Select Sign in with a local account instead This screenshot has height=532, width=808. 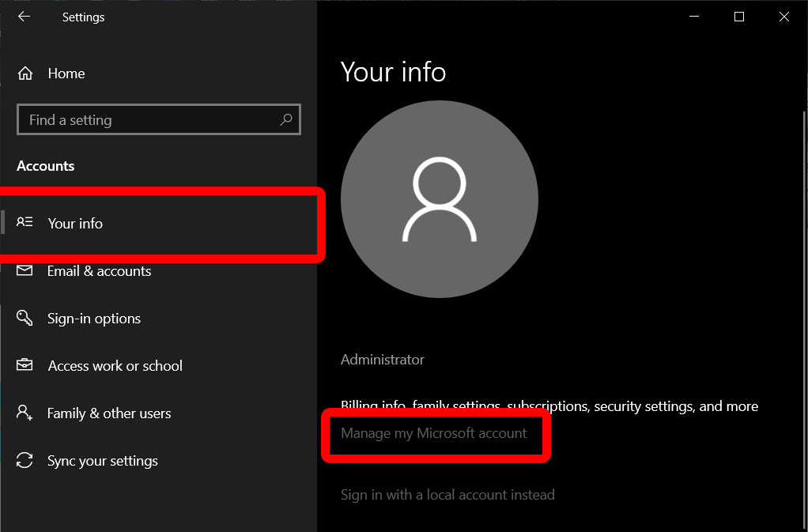click(447, 494)
